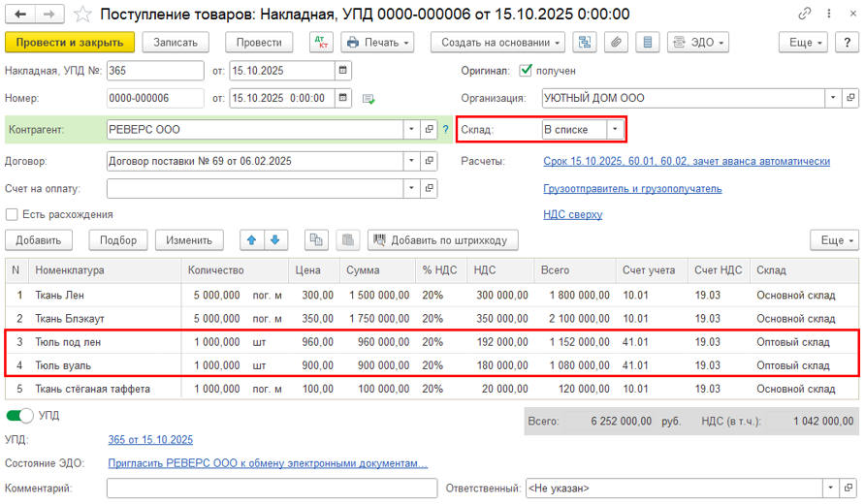Click the Изменить button
865x504 pixels.
[189, 239]
